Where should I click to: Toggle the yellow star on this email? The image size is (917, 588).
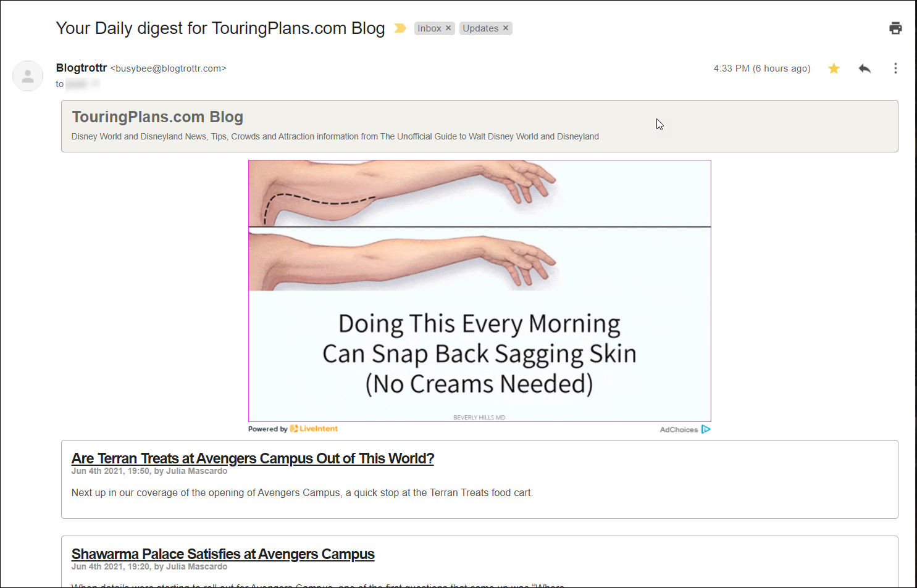(834, 68)
